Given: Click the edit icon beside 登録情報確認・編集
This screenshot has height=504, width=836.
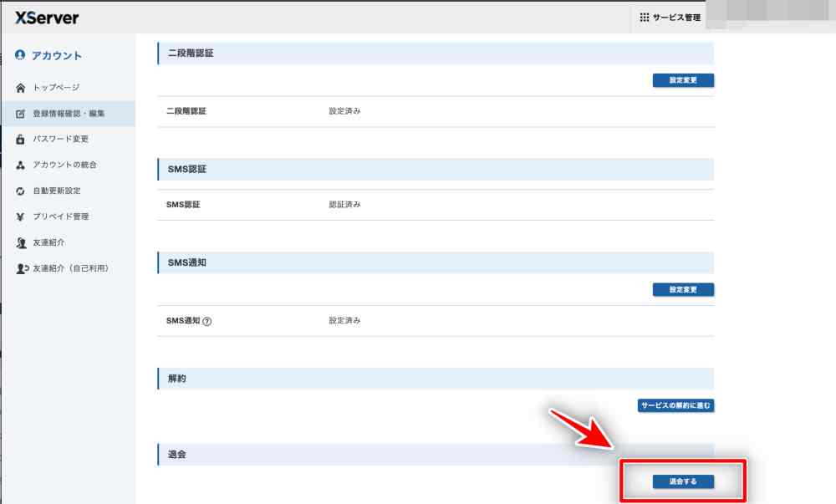Looking at the screenshot, I should click(21, 114).
